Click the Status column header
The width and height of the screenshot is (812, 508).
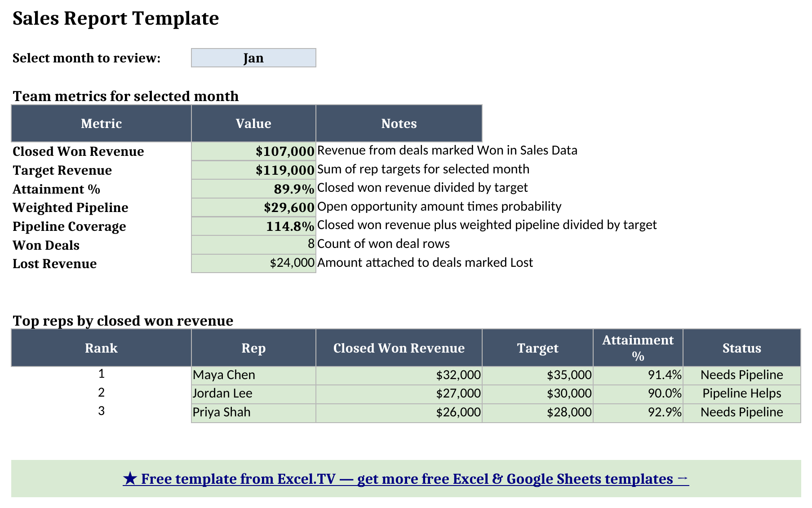(742, 348)
